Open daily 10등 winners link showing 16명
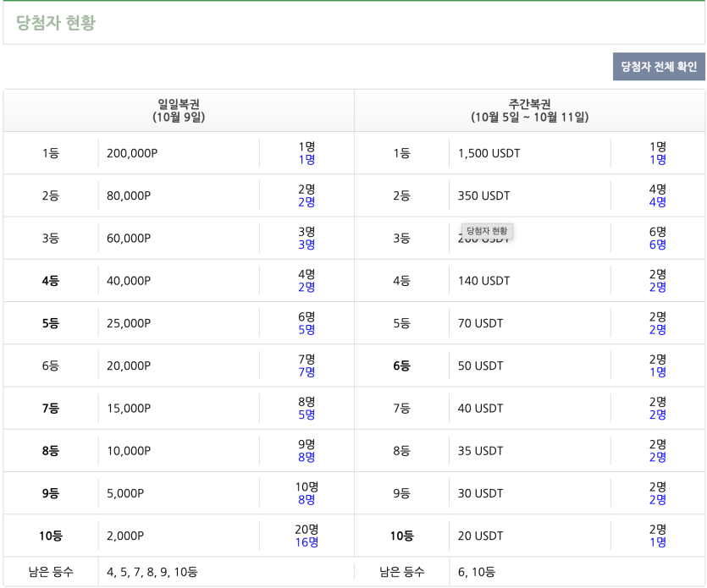The width and height of the screenshot is (707, 588). (x=307, y=542)
